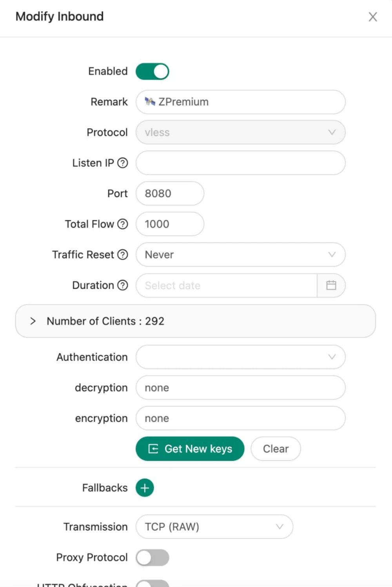Screen dimensions: 392x587
Task: Click the Listen IP help icon
Action: pyautogui.click(x=123, y=163)
